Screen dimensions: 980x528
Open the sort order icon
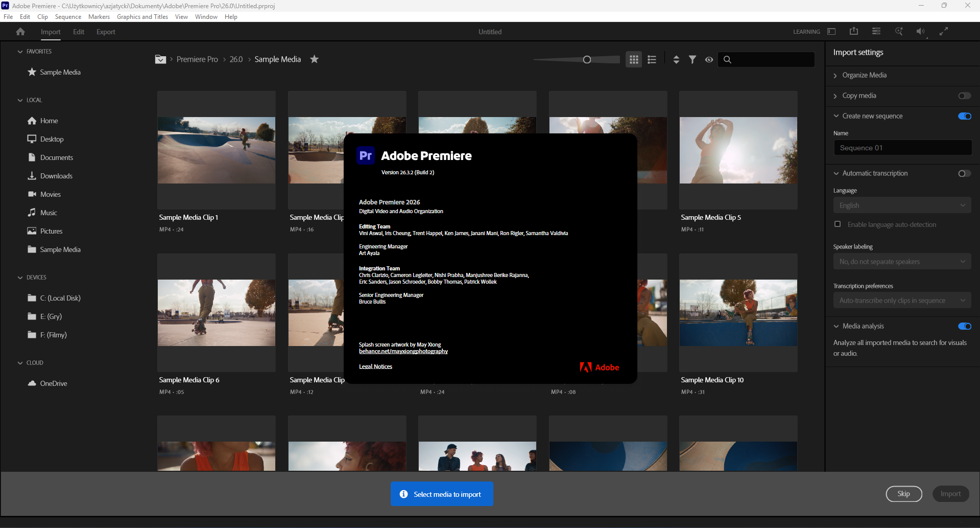pos(676,60)
